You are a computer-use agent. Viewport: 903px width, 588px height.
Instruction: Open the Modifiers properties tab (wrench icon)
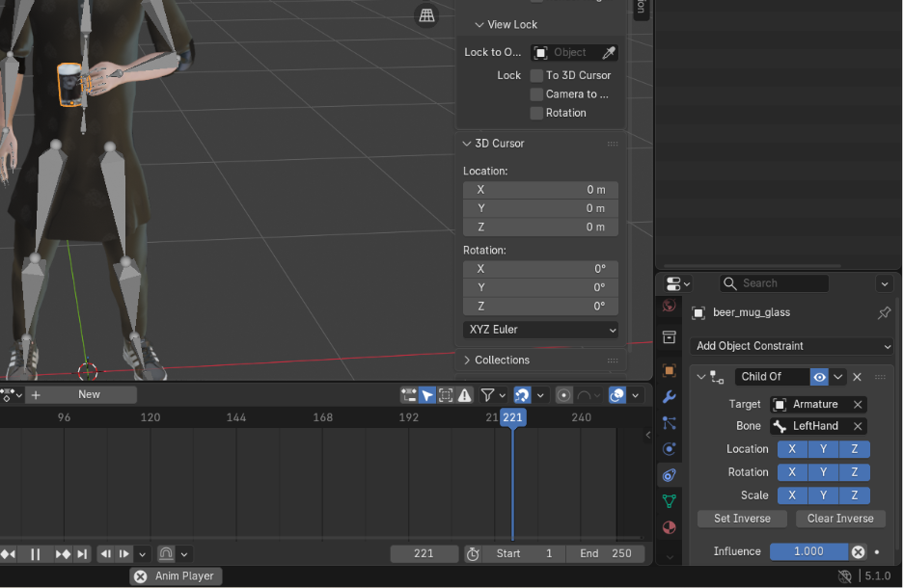point(670,397)
